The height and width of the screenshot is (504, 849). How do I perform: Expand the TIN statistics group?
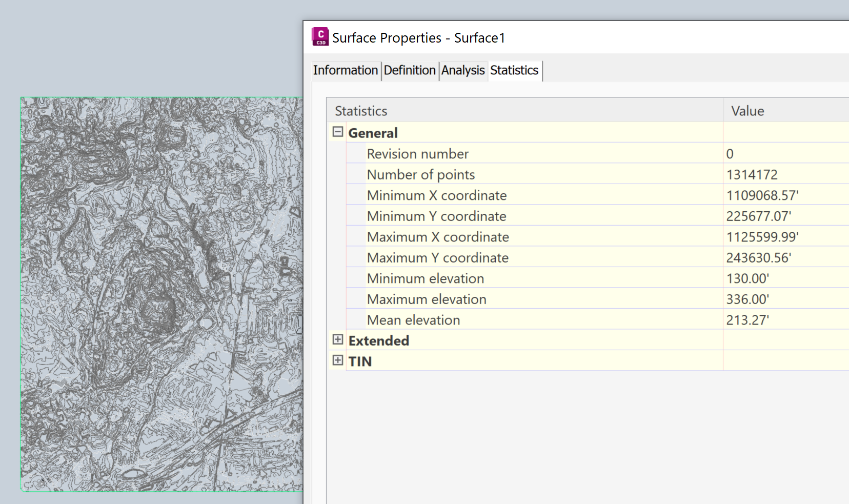pyautogui.click(x=337, y=361)
